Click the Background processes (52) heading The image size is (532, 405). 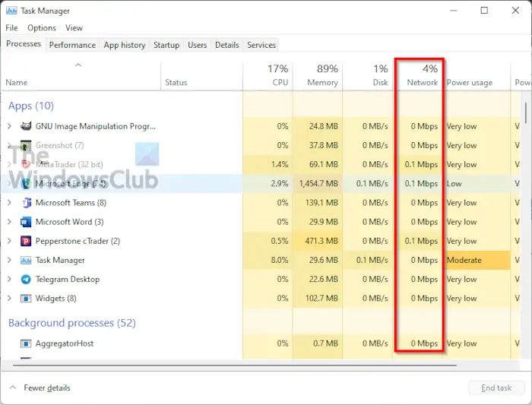click(x=72, y=323)
